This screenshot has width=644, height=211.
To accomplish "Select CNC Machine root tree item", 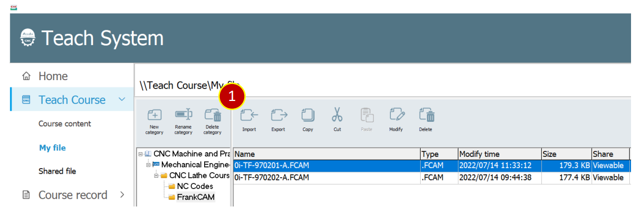I will (x=191, y=154).
